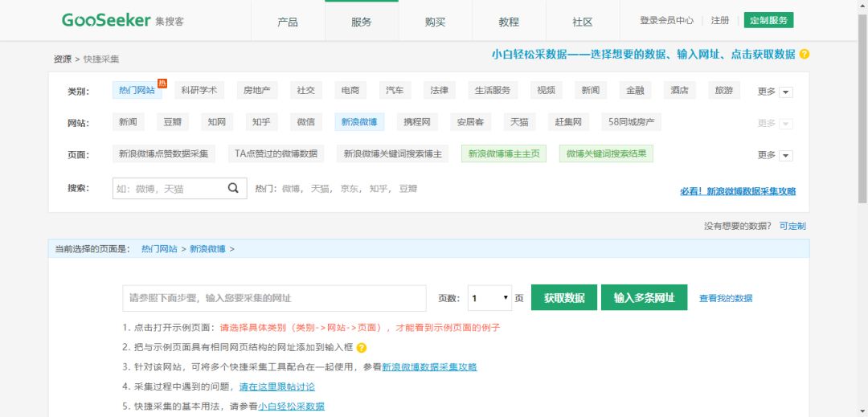868x417 pixels.
Task: Click 热门网站 in the current selection path
Action: pyautogui.click(x=159, y=249)
